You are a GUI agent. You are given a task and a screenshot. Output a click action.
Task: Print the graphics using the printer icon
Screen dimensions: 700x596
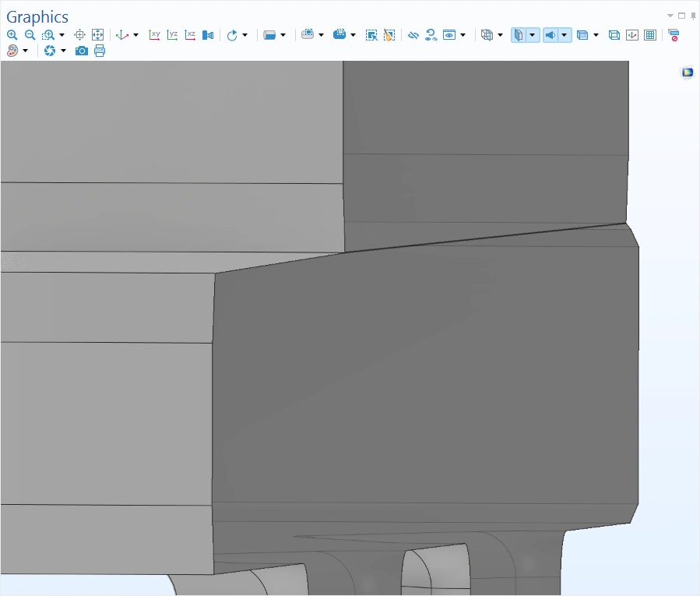tap(100, 51)
